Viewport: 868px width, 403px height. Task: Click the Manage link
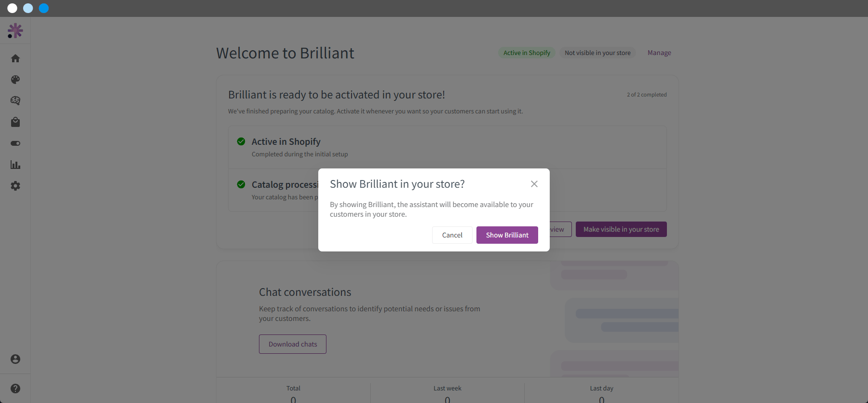(659, 53)
